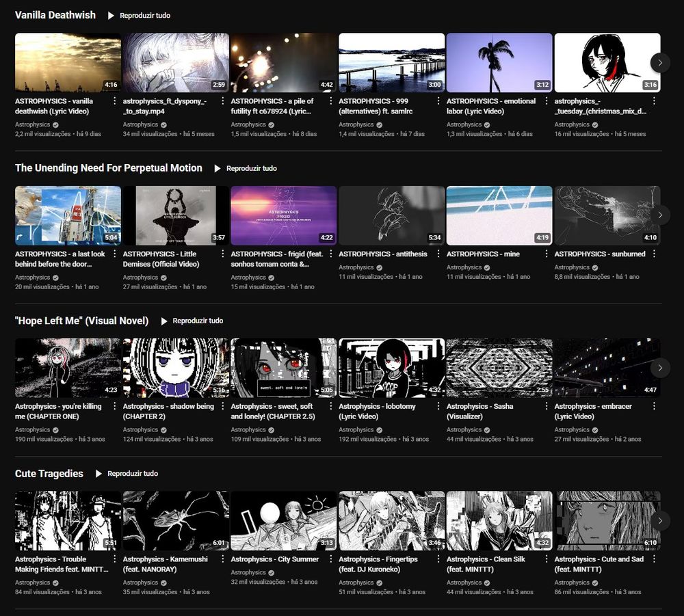Open lobotomy Lyric Video thumbnail
684x616 pixels.
pos(392,368)
